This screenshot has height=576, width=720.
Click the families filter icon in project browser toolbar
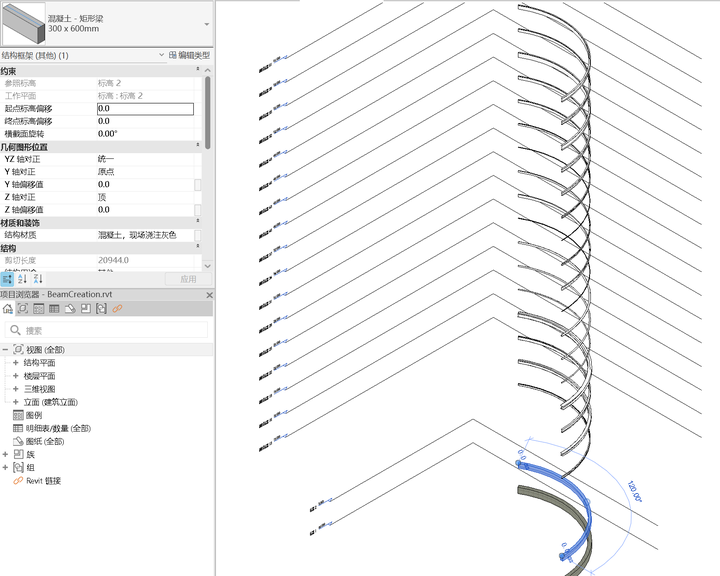(x=86, y=309)
